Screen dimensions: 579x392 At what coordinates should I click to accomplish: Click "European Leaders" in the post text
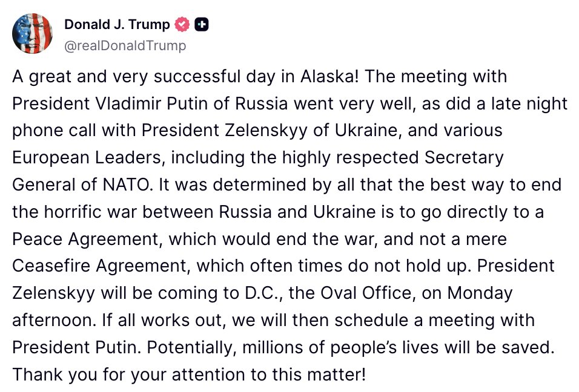(x=87, y=158)
